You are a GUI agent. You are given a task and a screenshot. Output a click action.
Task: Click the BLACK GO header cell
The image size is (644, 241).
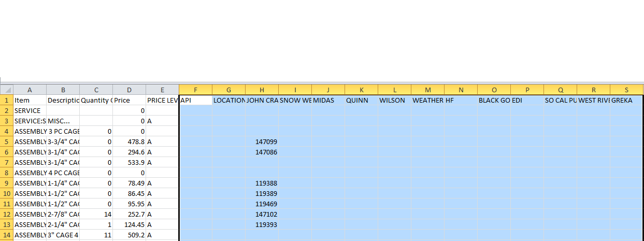click(x=494, y=100)
